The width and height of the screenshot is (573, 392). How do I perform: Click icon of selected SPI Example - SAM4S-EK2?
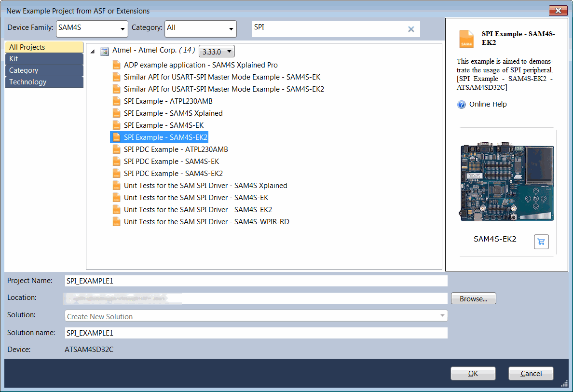(x=117, y=137)
